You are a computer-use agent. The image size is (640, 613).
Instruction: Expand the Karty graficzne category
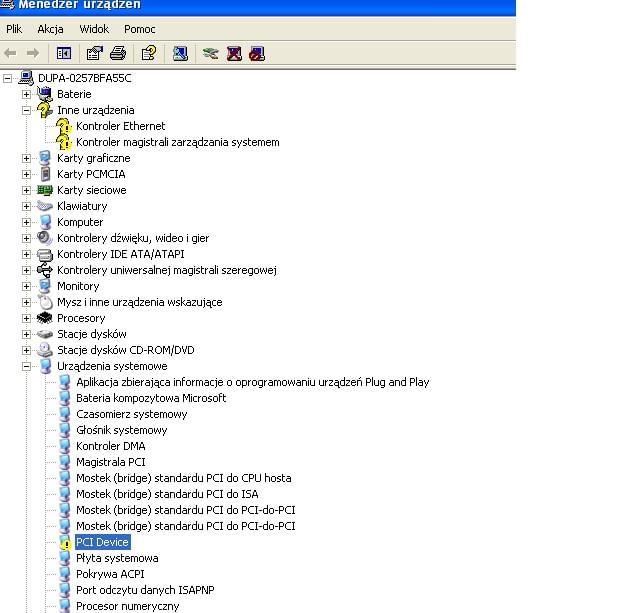tap(27, 158)
